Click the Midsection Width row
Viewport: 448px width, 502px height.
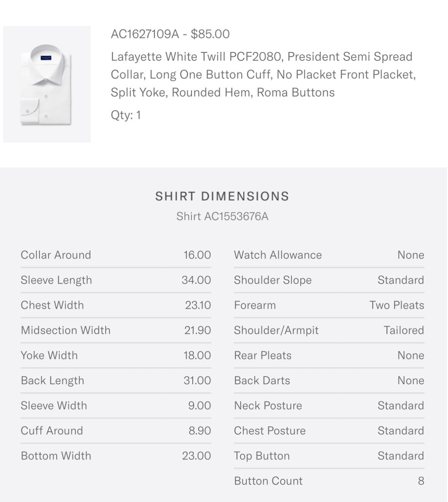point(116,330)
